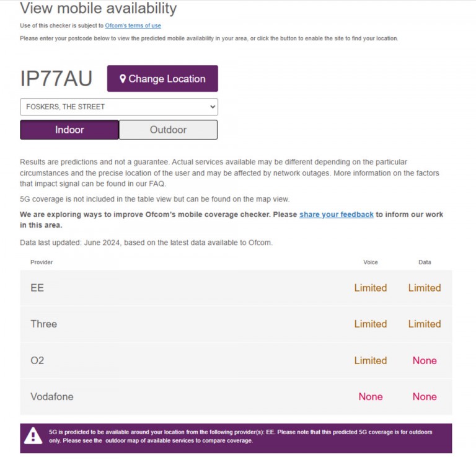Click the Voice column header
This screenshot has width=476, height=459.
tap(371, 262)
